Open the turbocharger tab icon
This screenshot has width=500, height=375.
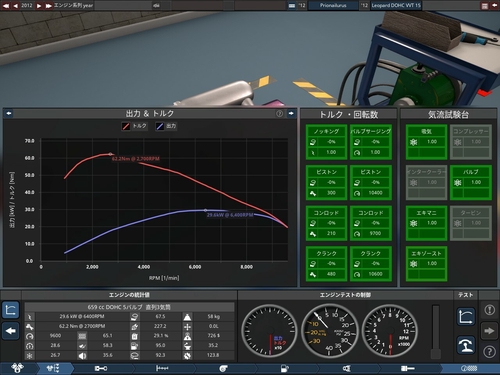pyautogui.click(x=223, y=368)
